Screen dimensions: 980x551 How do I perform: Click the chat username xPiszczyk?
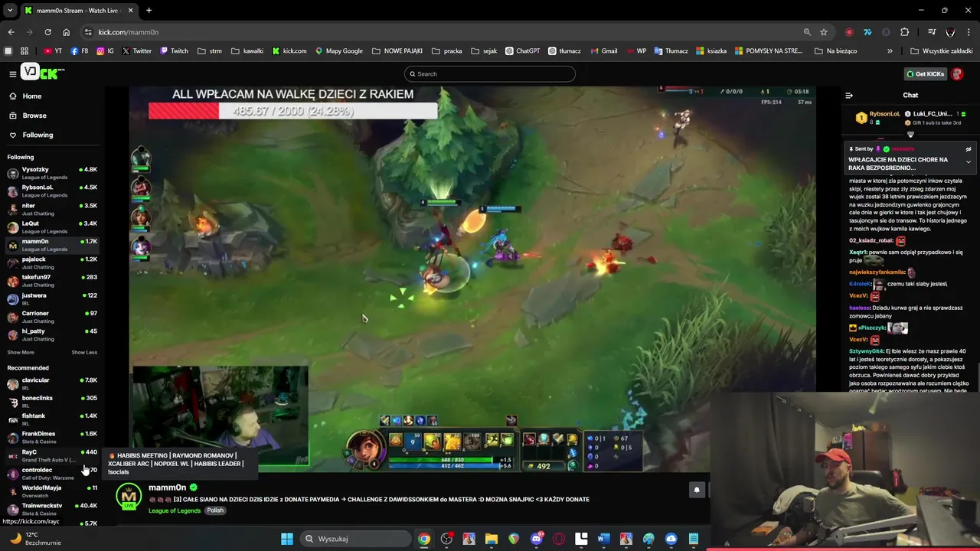871,328
